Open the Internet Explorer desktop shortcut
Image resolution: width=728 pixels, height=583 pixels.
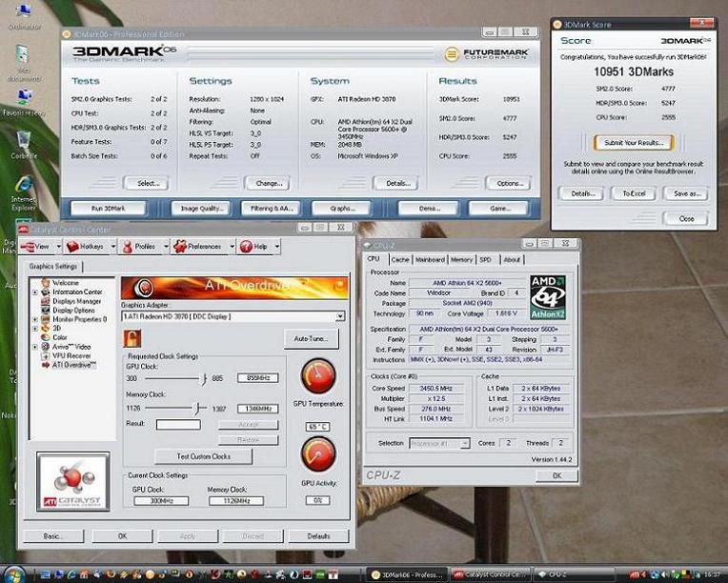24,192
